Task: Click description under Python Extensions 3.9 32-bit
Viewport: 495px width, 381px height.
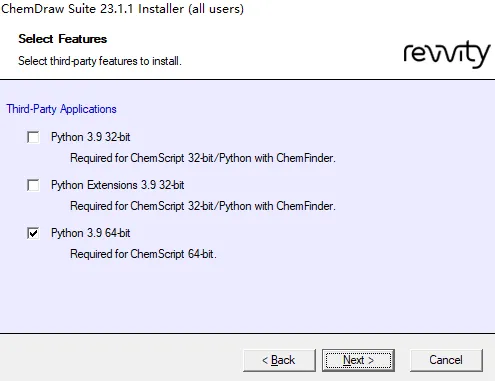Action: [203, 206]
